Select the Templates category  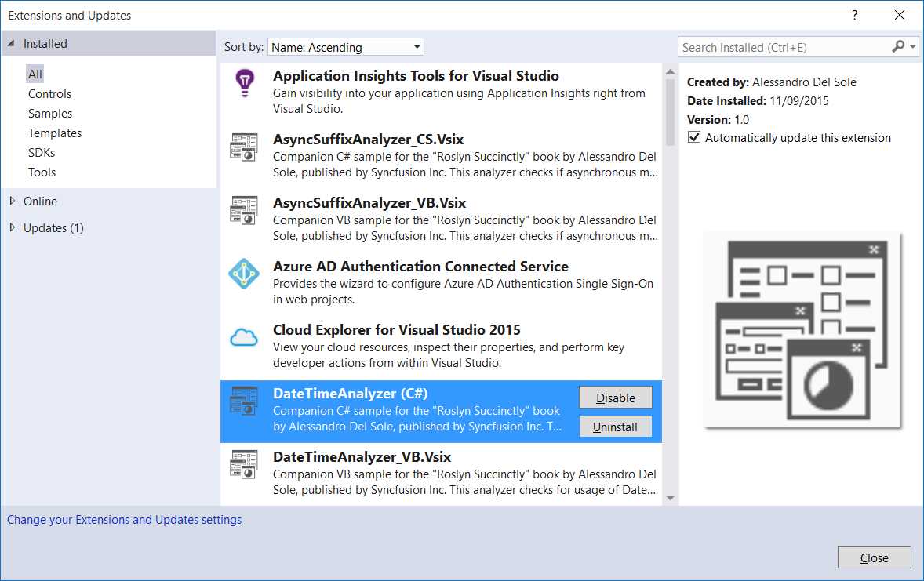55,133
